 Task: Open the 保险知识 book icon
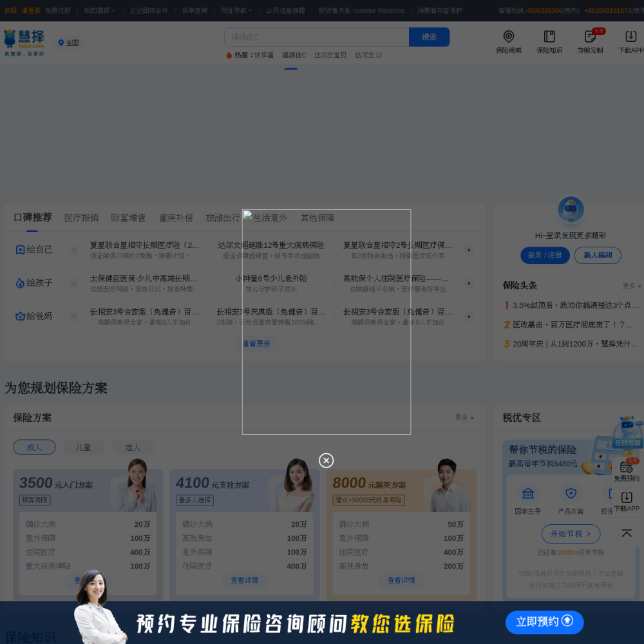coord(549,37)
